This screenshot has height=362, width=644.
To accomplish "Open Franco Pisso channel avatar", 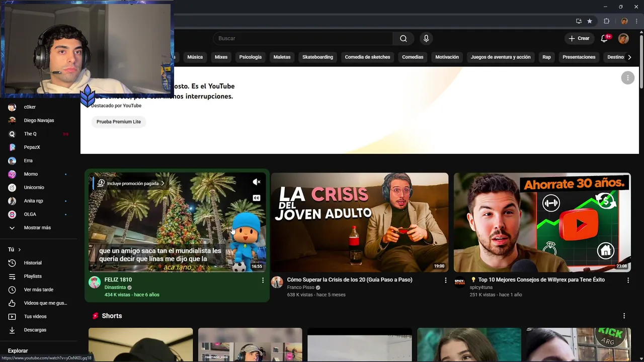I will click(x=277, y=282).
